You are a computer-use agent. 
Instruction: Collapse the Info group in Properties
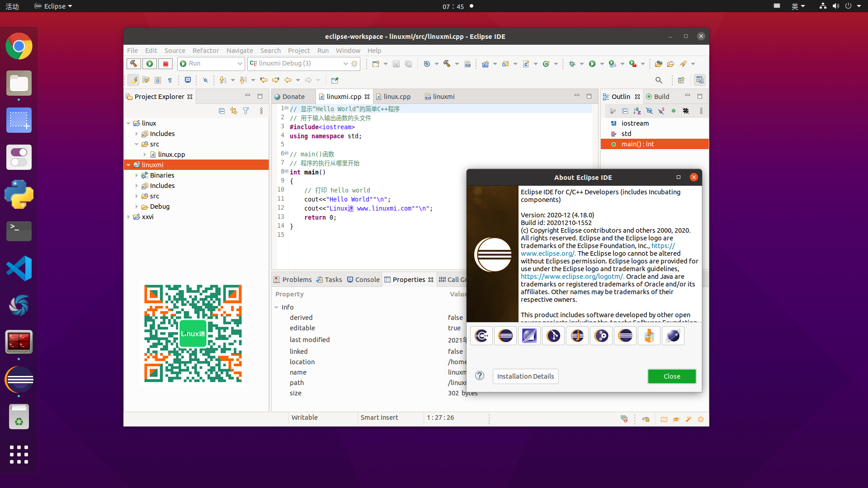tap(276, 307)
